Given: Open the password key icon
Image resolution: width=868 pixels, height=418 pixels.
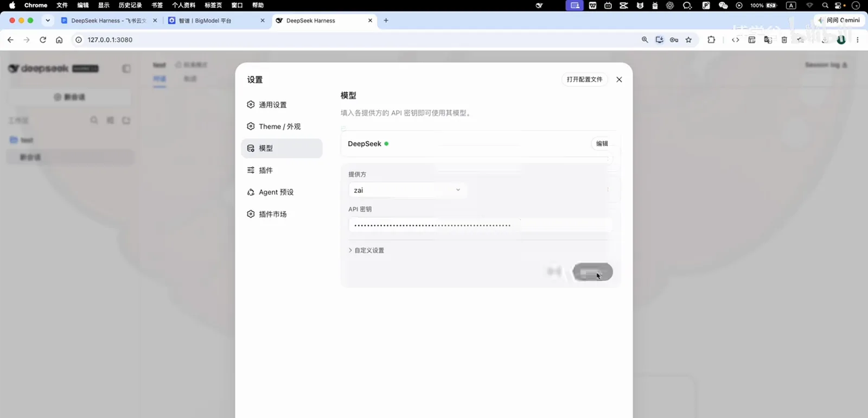Looking at the screenshot, I should [674, 40].
